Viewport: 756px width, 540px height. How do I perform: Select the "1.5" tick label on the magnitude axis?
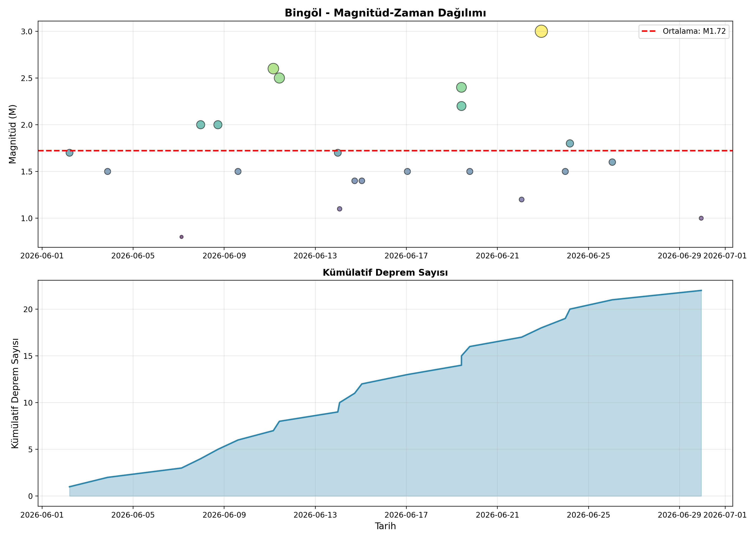(x=27, y=171)
